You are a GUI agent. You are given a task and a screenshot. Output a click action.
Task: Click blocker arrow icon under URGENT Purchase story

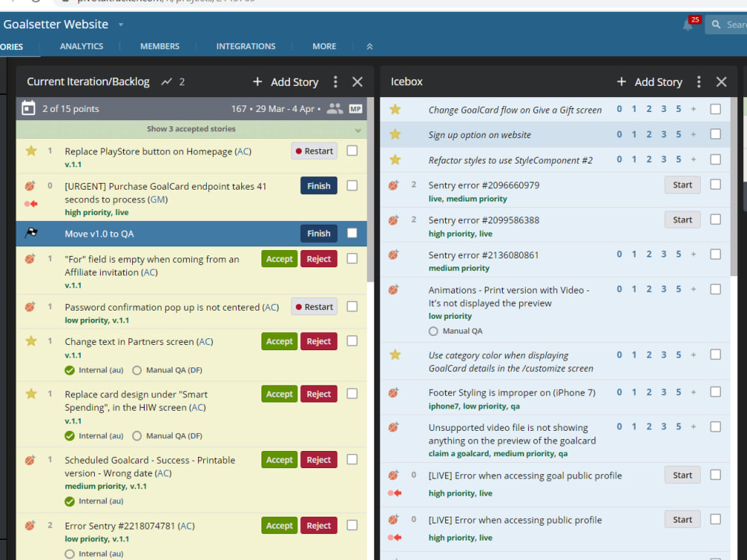tap(31, 204)
